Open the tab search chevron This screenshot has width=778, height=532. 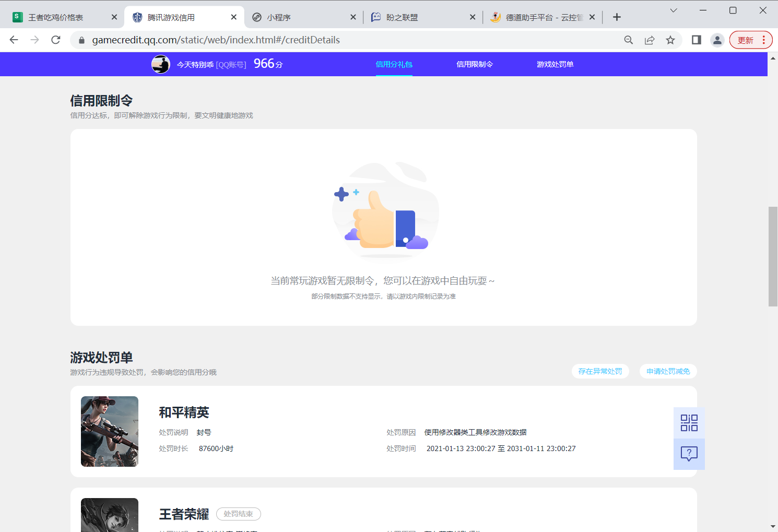674,10
